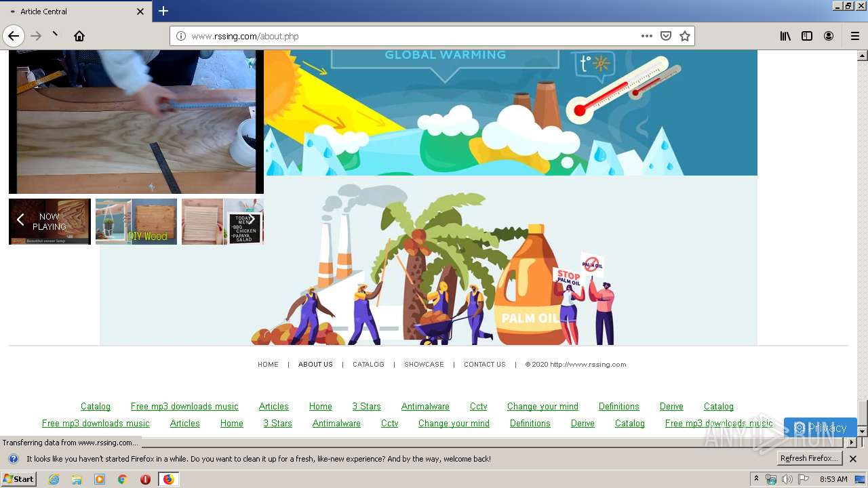Open Home link in the lower link row
Viewport: 868px width, 488px height.
click(x=232, y=424)
